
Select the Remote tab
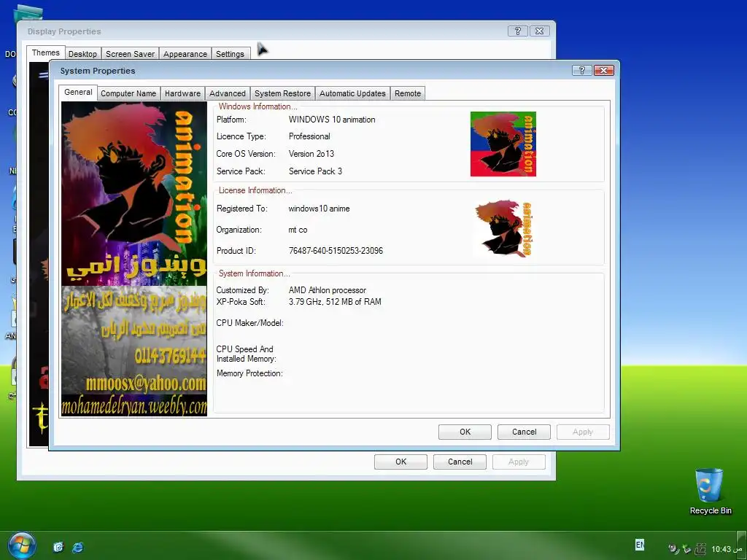tap(408, 93)
